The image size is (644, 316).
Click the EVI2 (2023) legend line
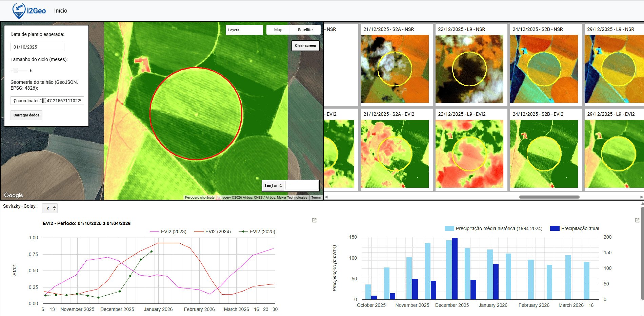[x=155, y=231]
